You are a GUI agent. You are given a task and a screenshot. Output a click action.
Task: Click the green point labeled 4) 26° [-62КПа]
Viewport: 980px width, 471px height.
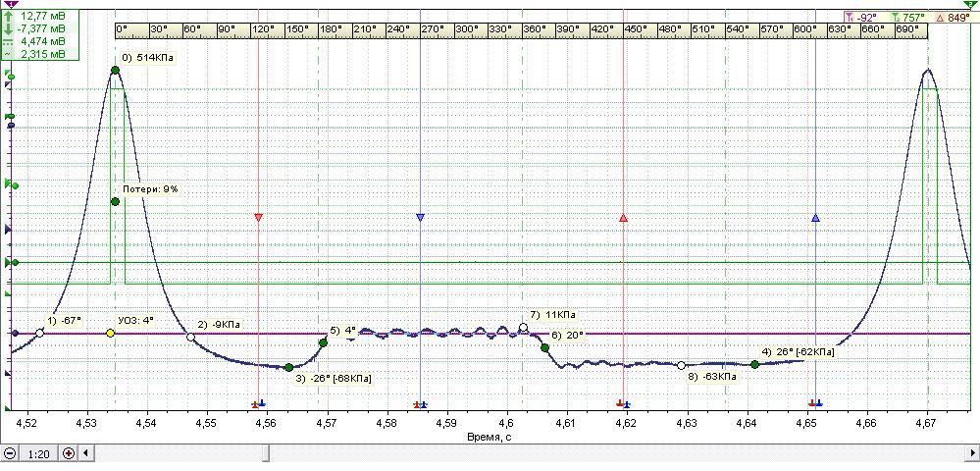[x=755, y=364]
